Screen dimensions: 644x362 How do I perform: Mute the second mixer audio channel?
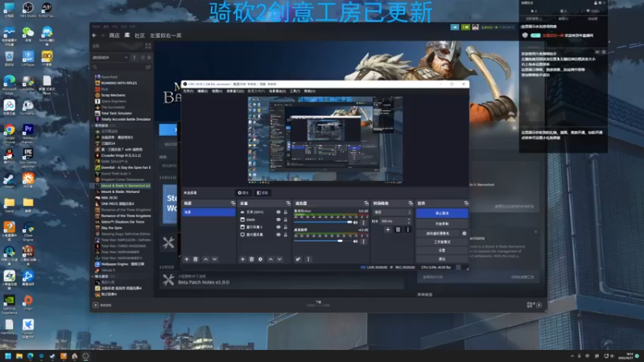click(355, 241)
